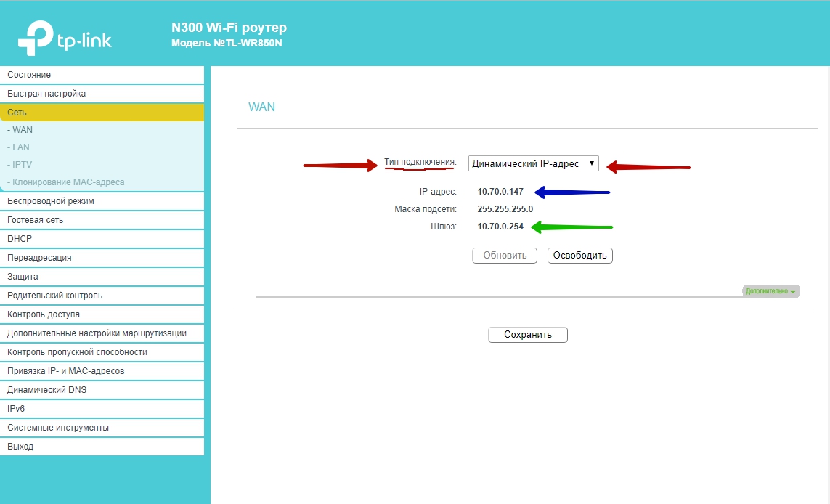
Task: Select the WAN submenu item
Action: pyautogui.click(x=22, y=130)
